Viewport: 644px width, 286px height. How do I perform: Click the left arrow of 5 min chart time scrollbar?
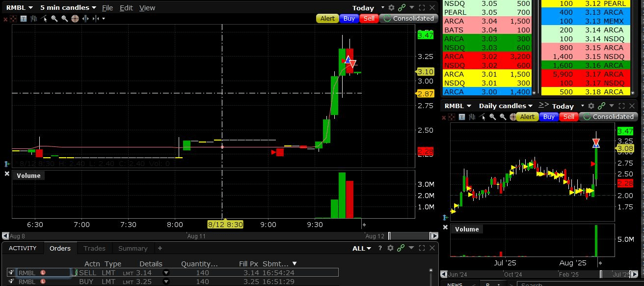[x=5, y=236]
